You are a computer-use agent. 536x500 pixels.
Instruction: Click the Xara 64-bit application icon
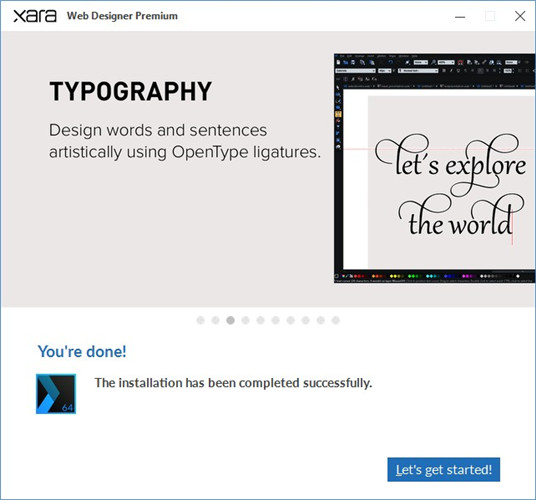click(56, 394)
